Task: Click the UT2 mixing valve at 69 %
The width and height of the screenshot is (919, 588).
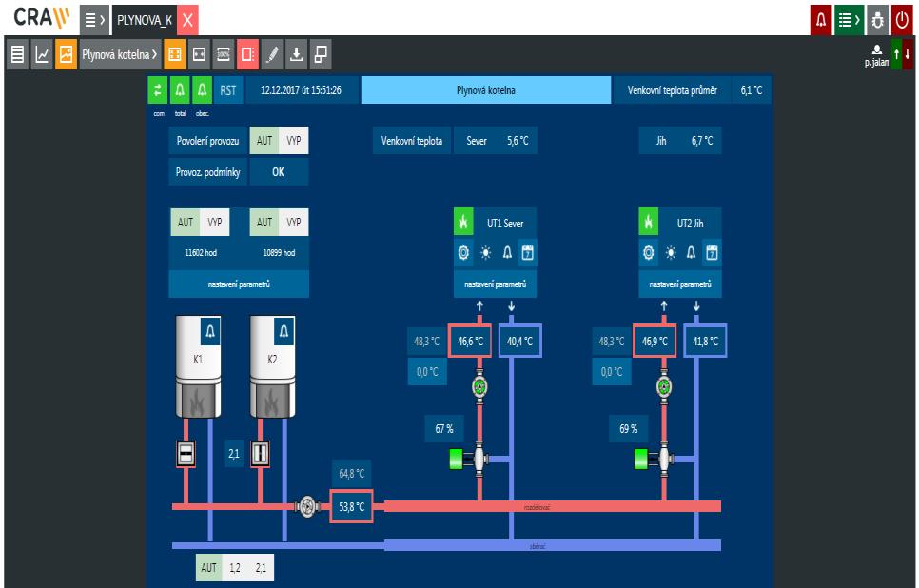Action: click(655, 459)
